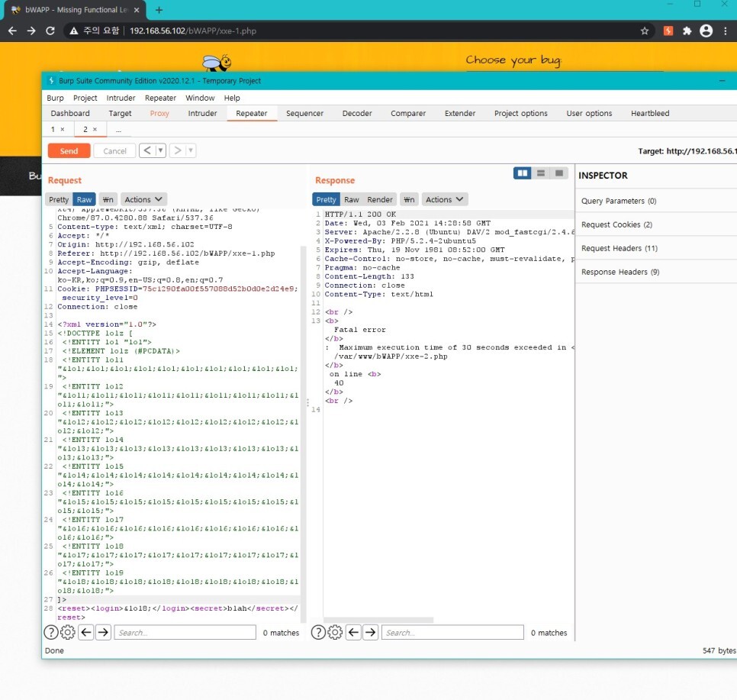
Task: Add new Repeater tab with ellipsis
Action: pyautogui.click(x=118, y=129)
